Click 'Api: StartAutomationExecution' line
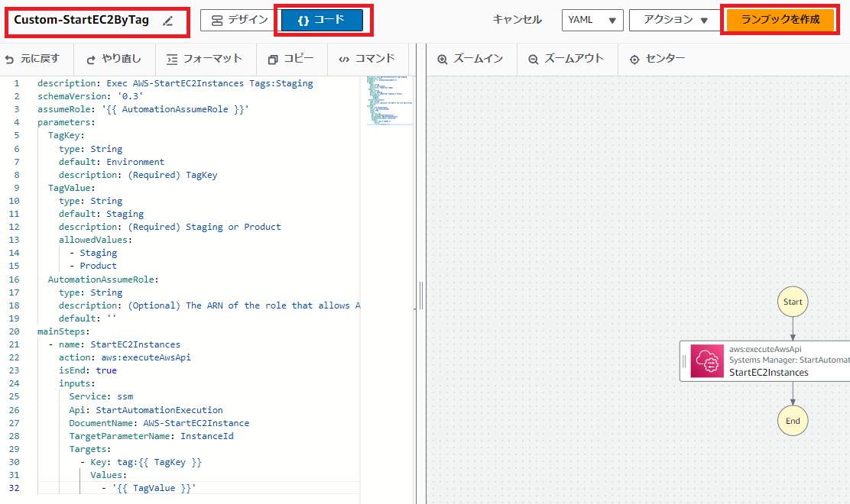The height and width of the screenshot is (504, 850). [146, 410]
